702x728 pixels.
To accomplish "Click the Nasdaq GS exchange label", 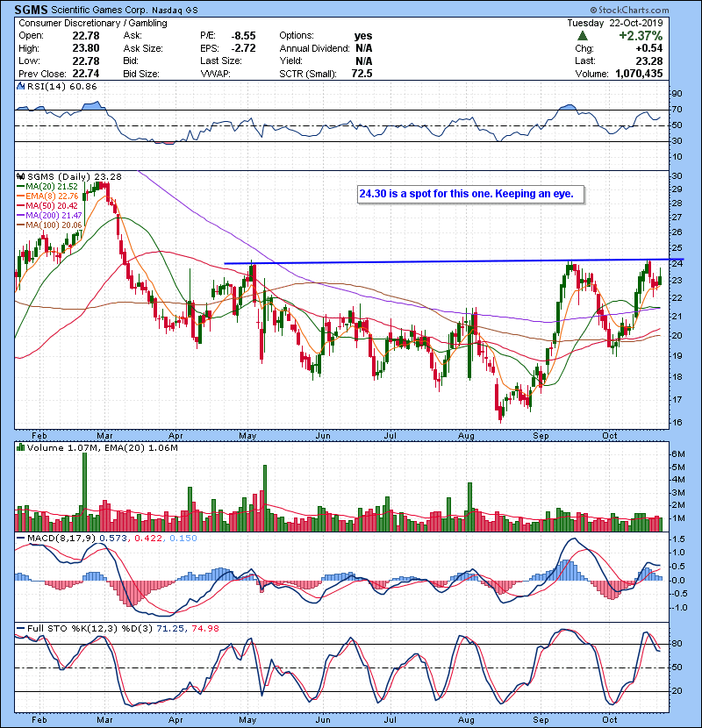I will (x=175, y=11).
